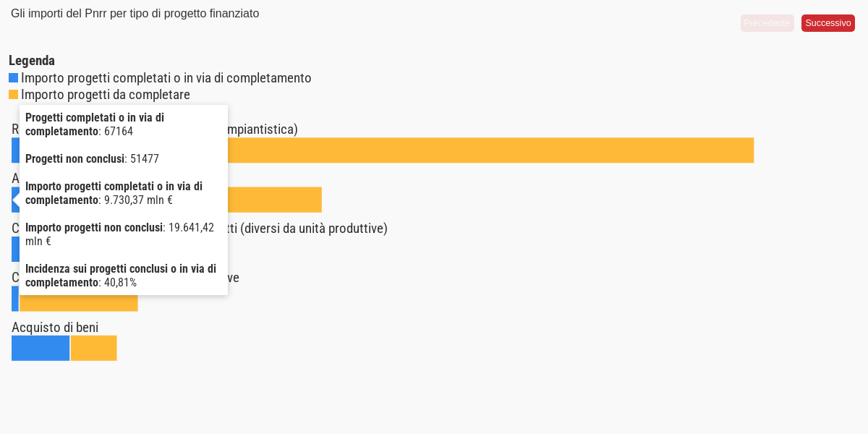The width and height of the screenshot is (868, 434).
Task: Click the yellow bar in the second row
Action: [x=275, y=200]
